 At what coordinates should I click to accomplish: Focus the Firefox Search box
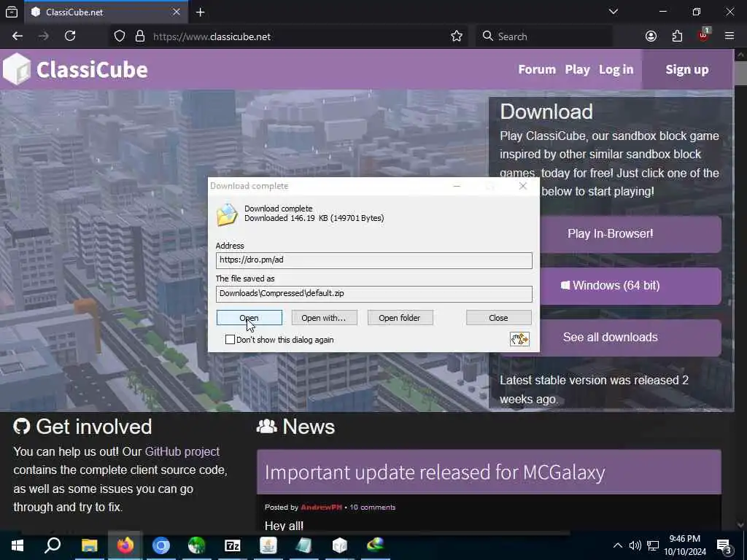544,36
